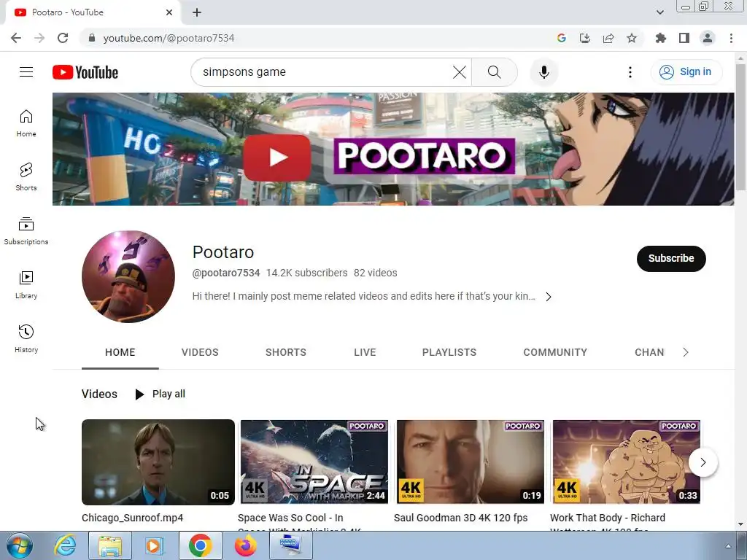Screen dimensions: 747x560
Task: Toggle the Chrome side panel
Action: point(684,38)
